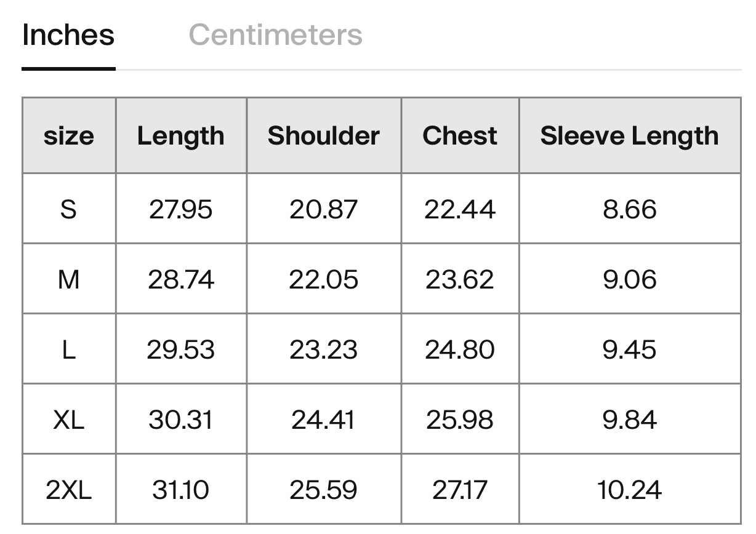Click the Shoulder column header
This screenshot has height=534, width=756.
pyautogui.click(x=324, y=135)
